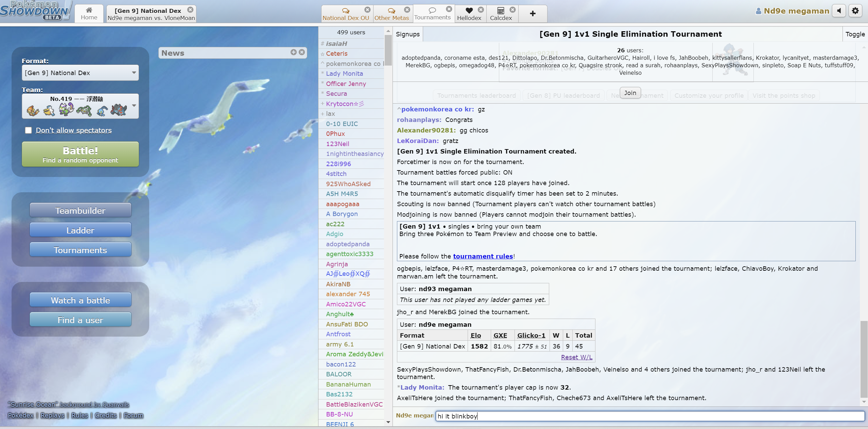
Task: Open the Team selection dropdown
Action: 80,106
